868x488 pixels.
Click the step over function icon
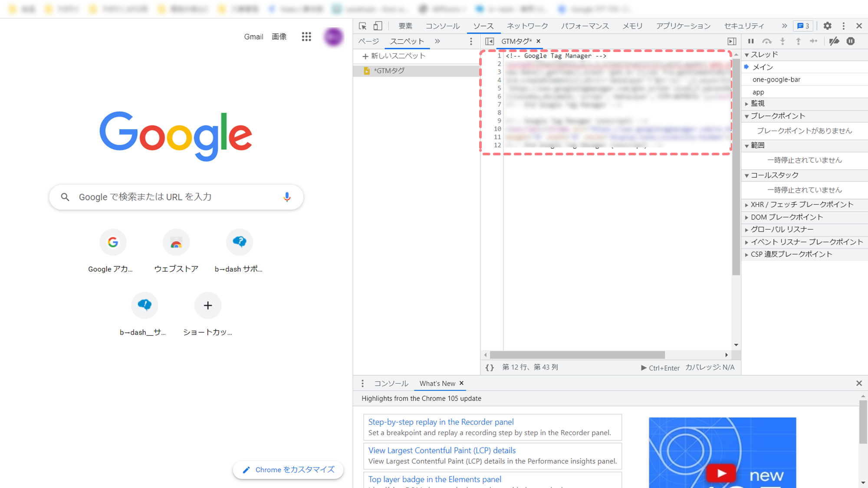point(767,41)
